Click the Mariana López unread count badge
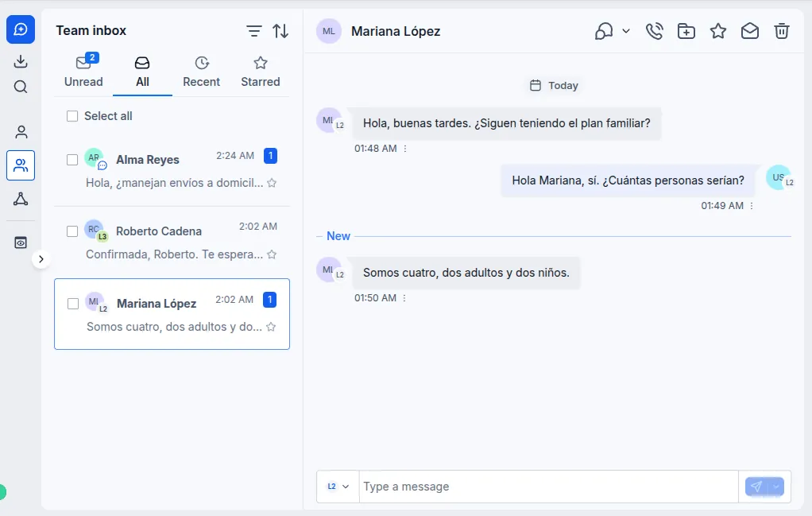 coord(270,300)
